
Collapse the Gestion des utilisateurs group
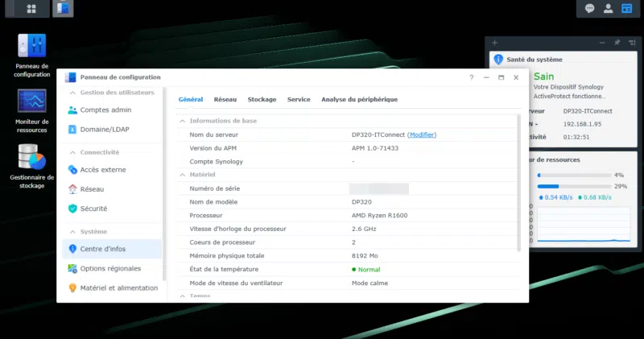pos(72,93)
